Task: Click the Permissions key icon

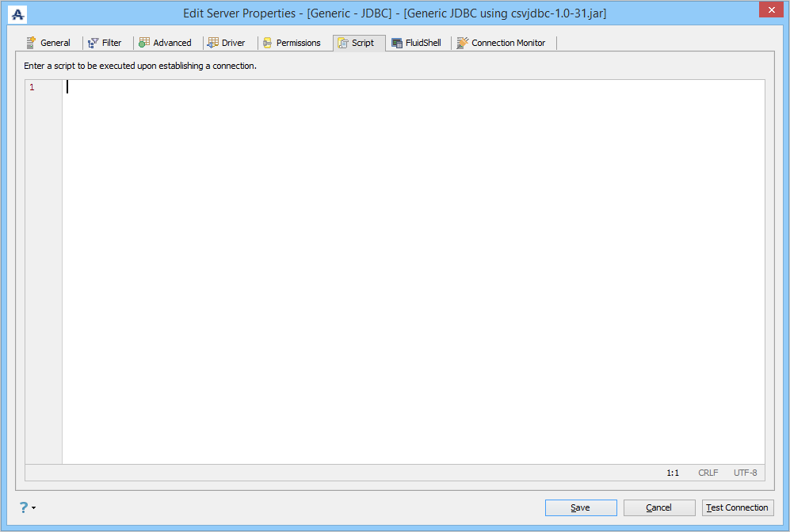Action: coord(268,43)
